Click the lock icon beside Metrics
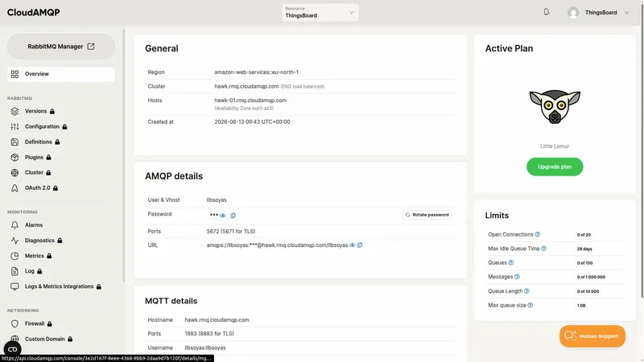644x362 pixels. pos(49,256)
